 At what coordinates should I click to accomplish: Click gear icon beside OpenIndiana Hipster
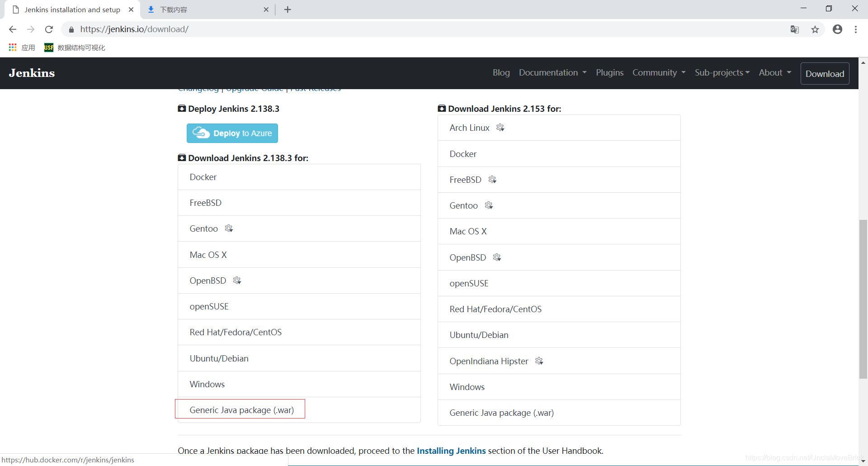(539, 361)
